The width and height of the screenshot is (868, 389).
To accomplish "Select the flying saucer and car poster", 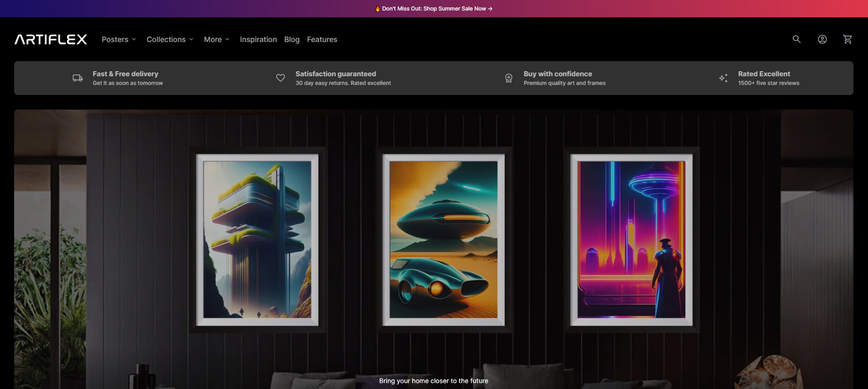I will pos(444,240).
